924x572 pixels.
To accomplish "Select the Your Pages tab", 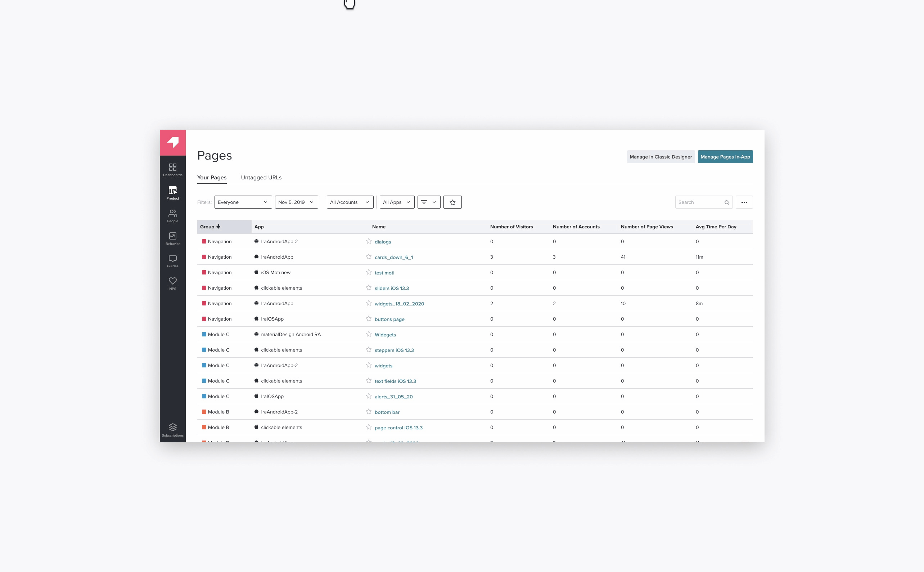I will (212, 178).
